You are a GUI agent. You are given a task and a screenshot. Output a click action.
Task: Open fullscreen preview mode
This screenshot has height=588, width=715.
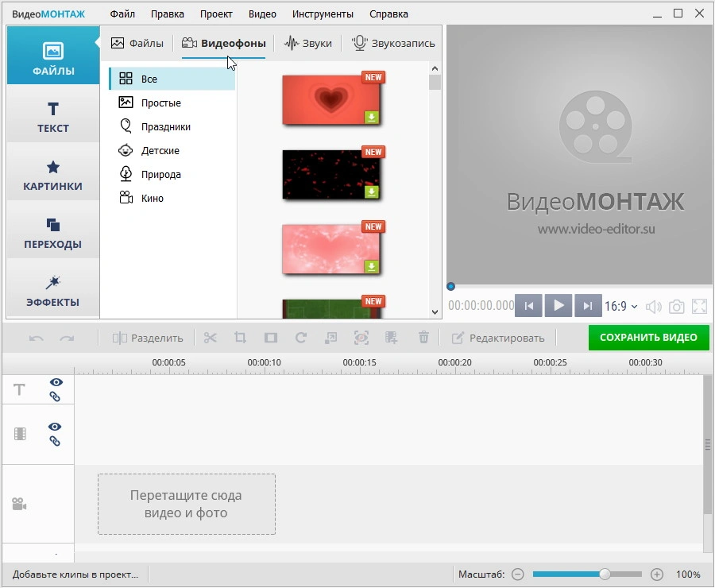pyautogui.click(x=699, y=306)
